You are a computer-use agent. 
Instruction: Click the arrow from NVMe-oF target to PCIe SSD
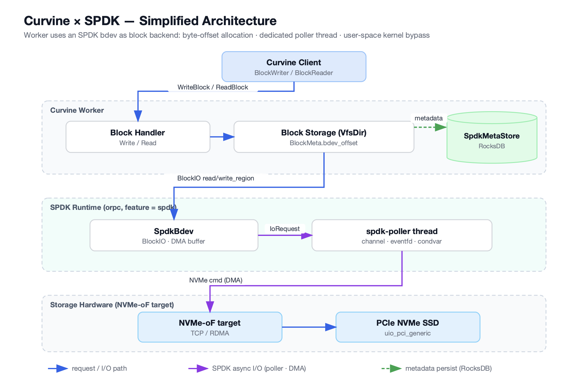click(309, 327)
